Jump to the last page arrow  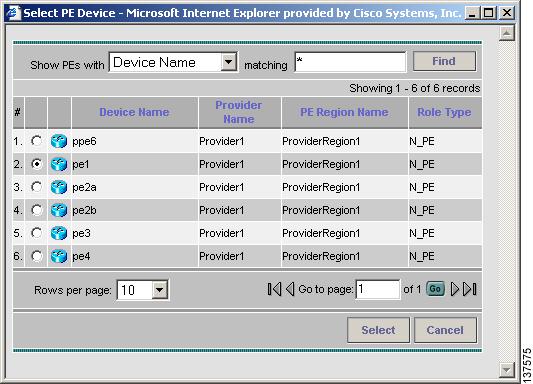tap(470, 289)
